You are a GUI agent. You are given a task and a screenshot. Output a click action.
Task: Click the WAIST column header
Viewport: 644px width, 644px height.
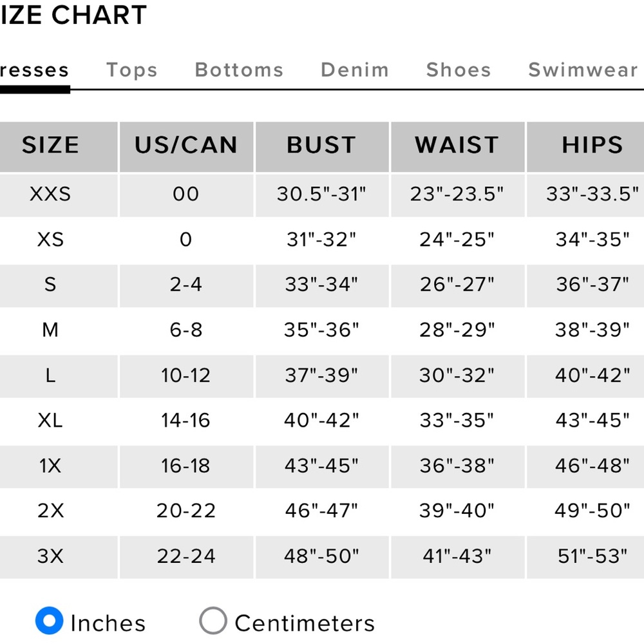(x=457, y=147)
